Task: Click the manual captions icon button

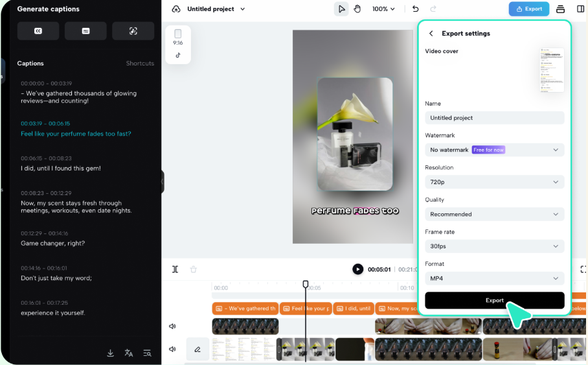Action: click(85, 30)
